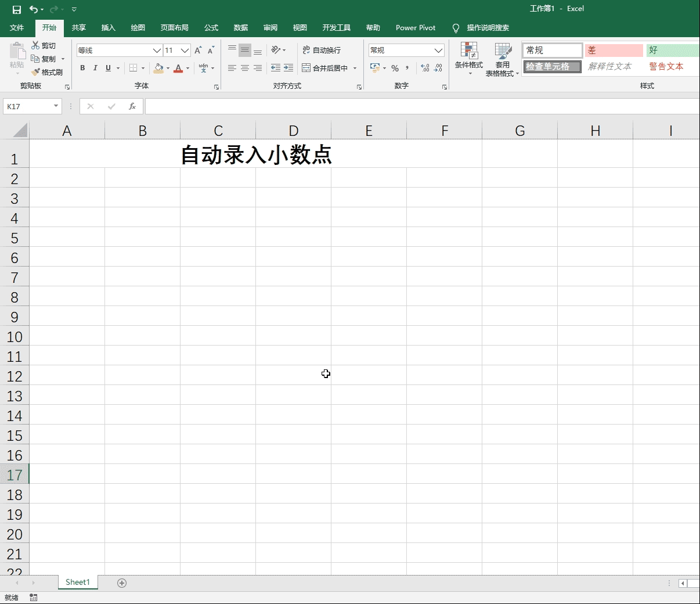Toggle Wrap Text (自动换行)
This screenshot has height=604, width=700.
(x=322, y=51)
